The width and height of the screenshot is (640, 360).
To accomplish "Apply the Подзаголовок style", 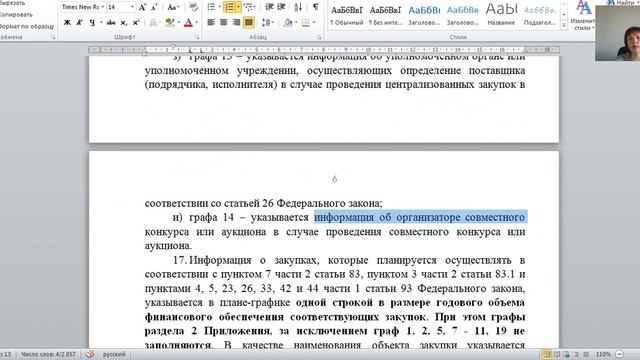I will click(x=540, y=15).
